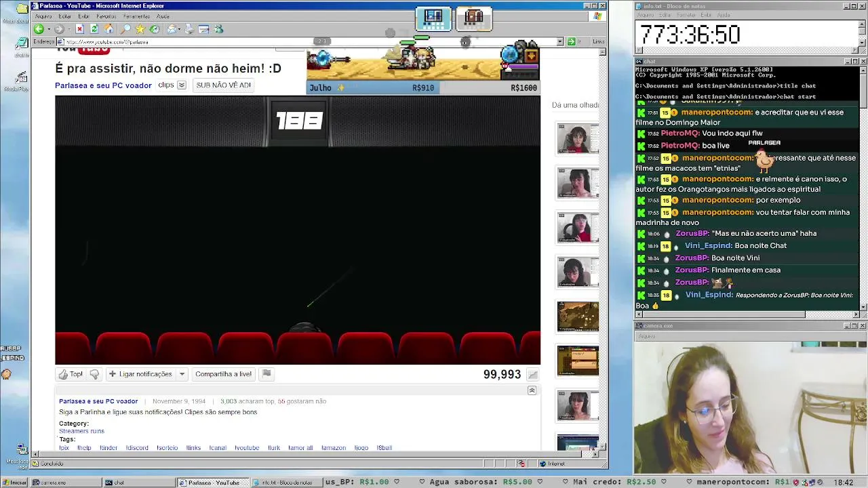Open the address bar dropdown arrow

(560, 41)
